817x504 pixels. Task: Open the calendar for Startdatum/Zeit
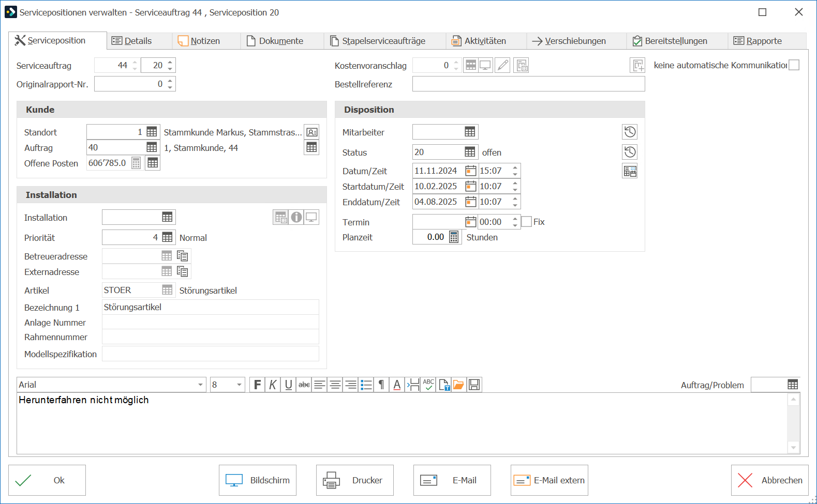[470, 187]
